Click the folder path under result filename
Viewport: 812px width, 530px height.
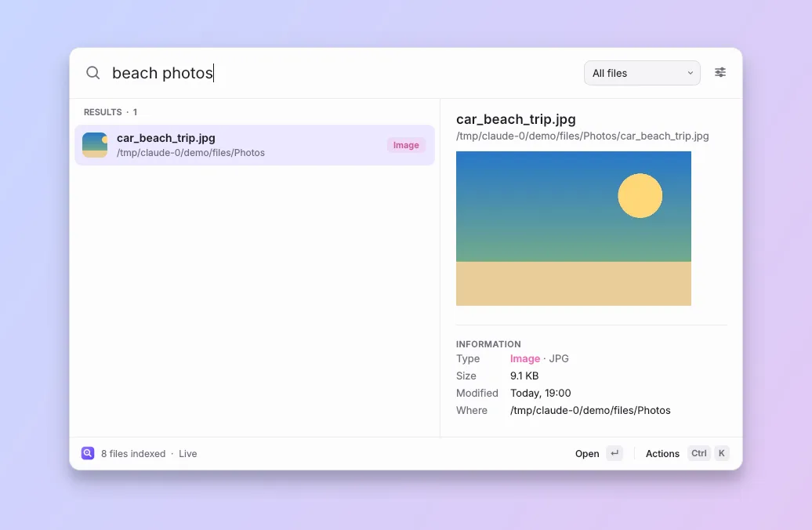(190, 153)
